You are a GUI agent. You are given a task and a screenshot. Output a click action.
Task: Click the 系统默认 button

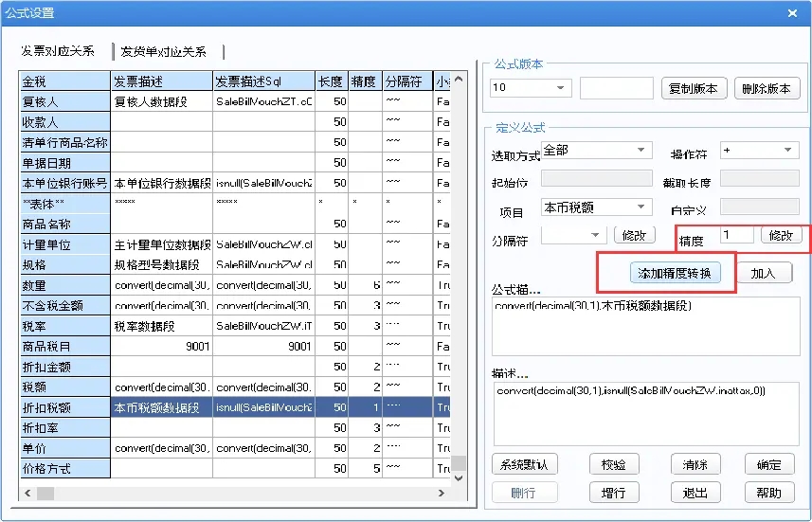pyautogui.click(x=524, y=464)
